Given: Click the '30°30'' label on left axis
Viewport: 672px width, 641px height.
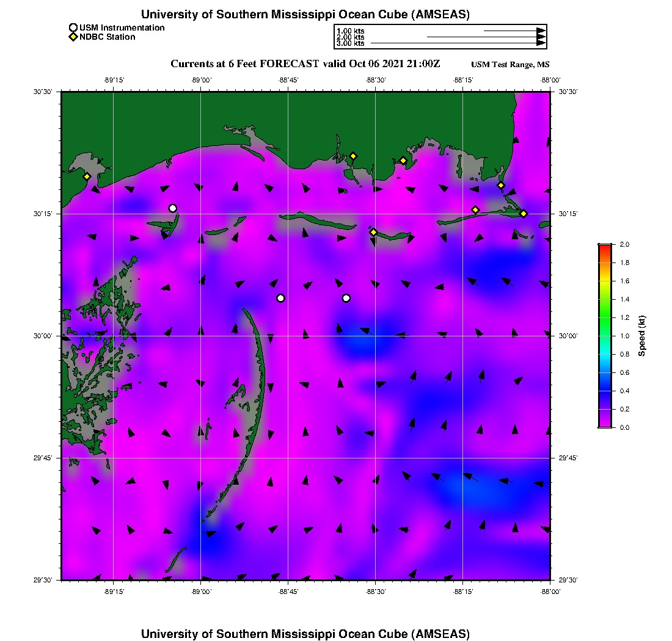Looking at the screenshot, I should [x=43, y=92].
